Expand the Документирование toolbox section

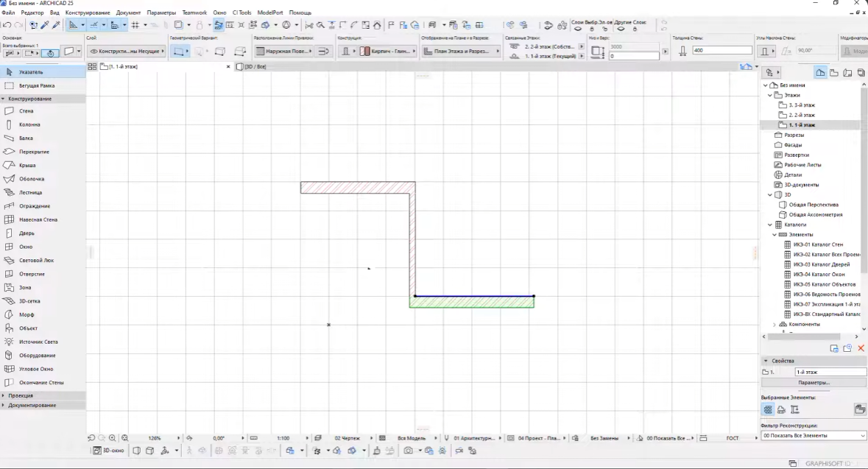(x=4, y=406)
